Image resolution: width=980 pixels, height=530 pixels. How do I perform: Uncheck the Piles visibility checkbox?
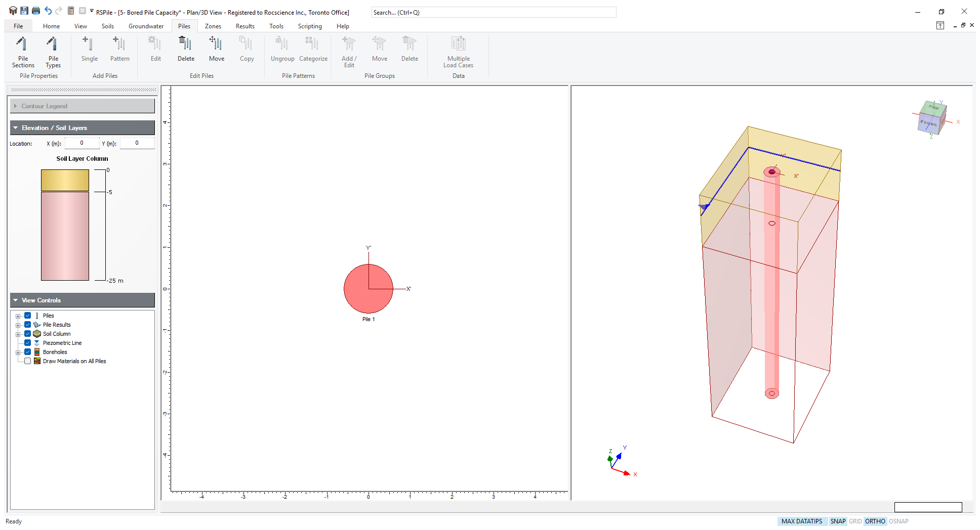28,316
